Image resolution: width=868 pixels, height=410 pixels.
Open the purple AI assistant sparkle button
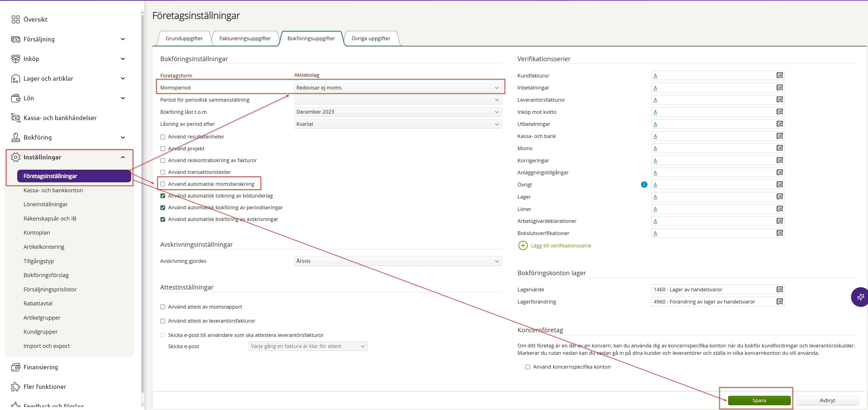[860, 297]
